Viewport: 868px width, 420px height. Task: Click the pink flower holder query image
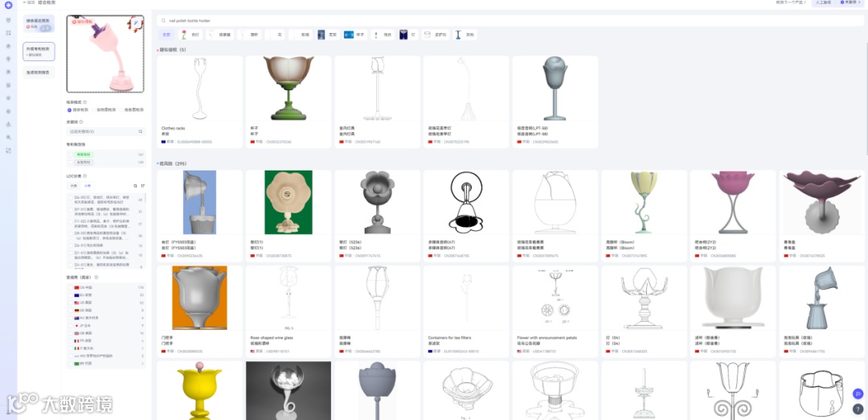coord(105,54)
